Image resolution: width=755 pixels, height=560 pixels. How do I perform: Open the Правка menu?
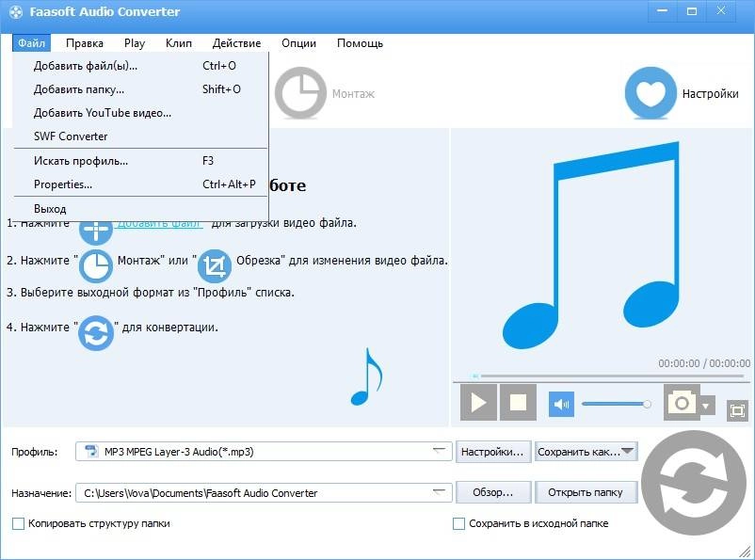click(85, 43)
